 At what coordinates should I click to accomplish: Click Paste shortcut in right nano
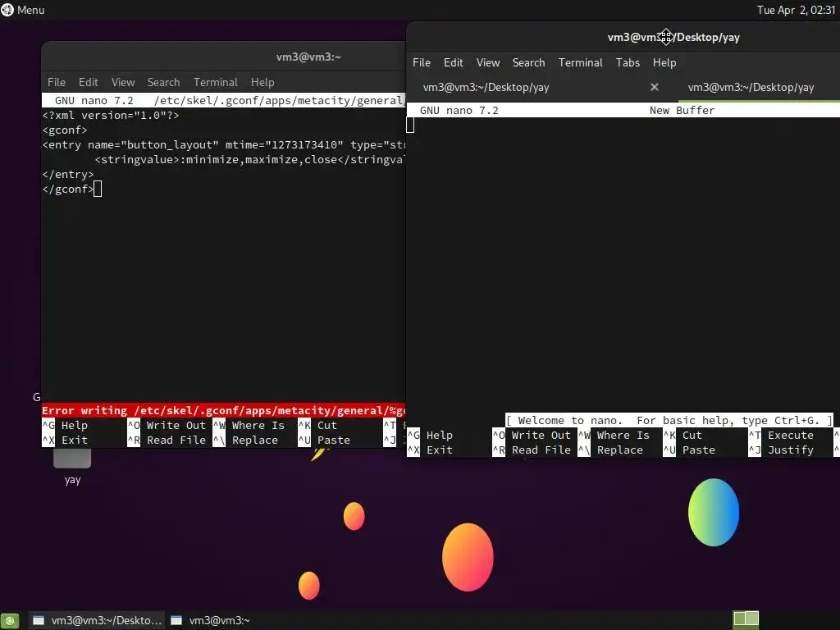(689, 450)
